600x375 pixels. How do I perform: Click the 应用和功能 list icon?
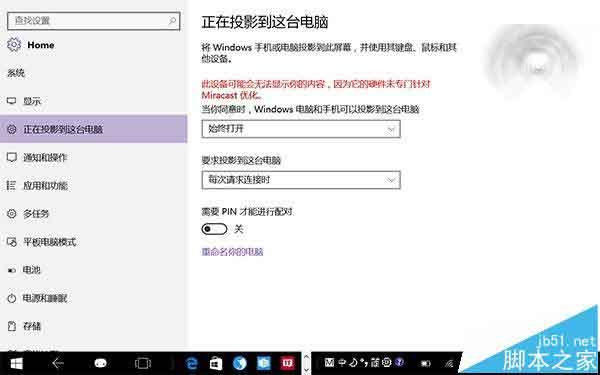point(11,186)
